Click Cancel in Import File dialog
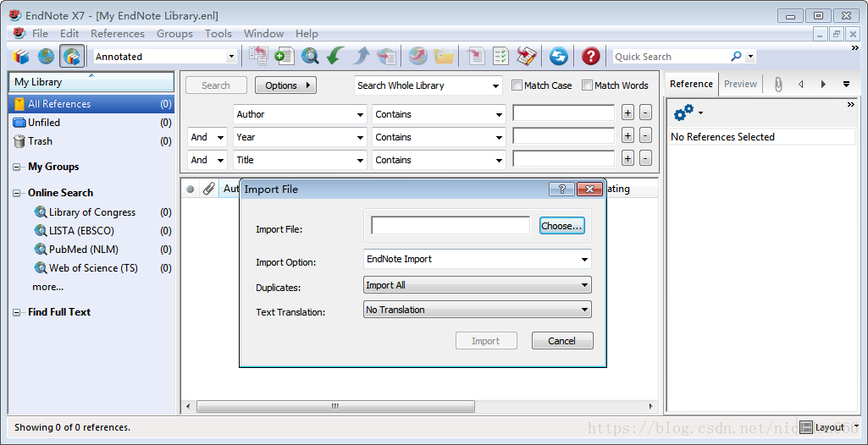Screen dimensions: 868x445 [562, 341]
